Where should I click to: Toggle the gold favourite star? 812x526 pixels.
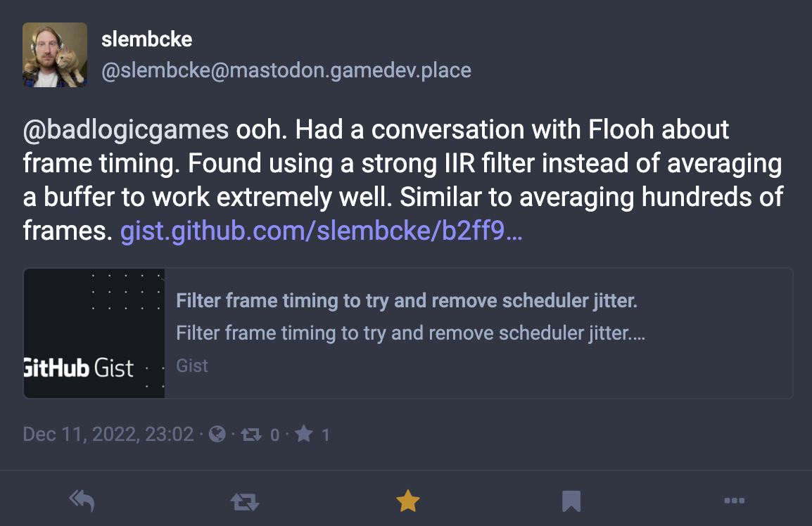click(408, 501)
